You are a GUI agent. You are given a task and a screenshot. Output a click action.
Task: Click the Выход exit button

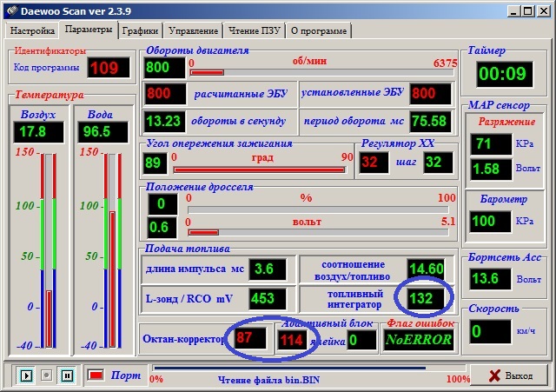tap(507, 375)
